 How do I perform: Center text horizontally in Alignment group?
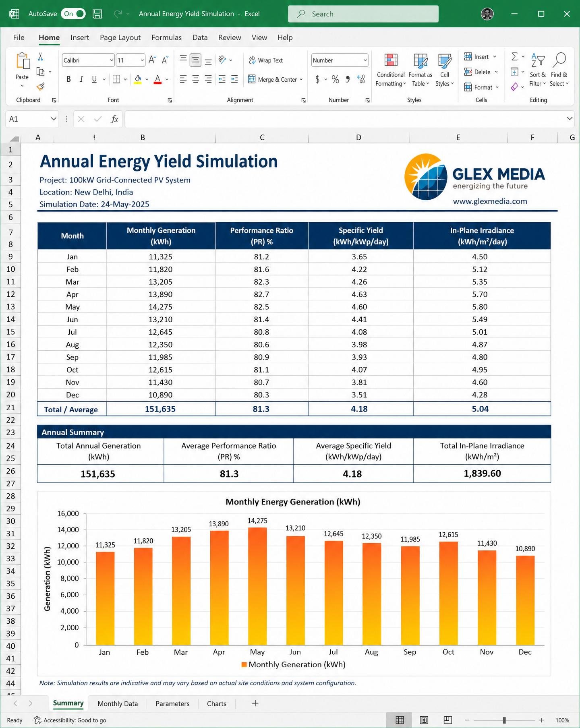coord(195,79)
